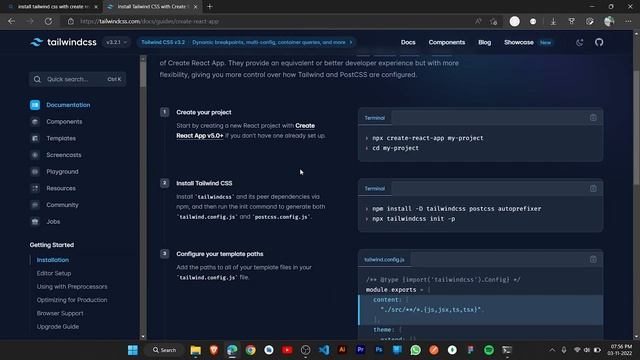Viewport: 640px width, 360px height.
Task: Focus the Quick search field
Action: point(78,79)
